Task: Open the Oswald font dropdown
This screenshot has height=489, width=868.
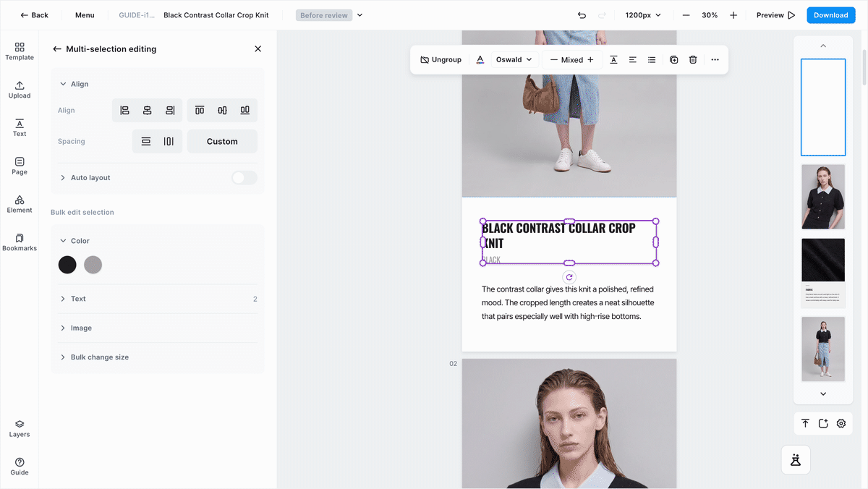Action: tap(514, 60)
